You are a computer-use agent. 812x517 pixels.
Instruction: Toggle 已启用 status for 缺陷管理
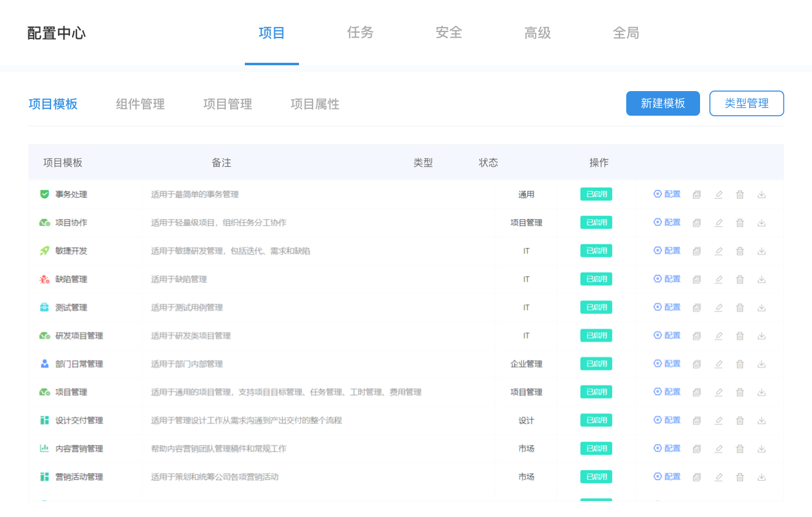(x=596, y=279)
